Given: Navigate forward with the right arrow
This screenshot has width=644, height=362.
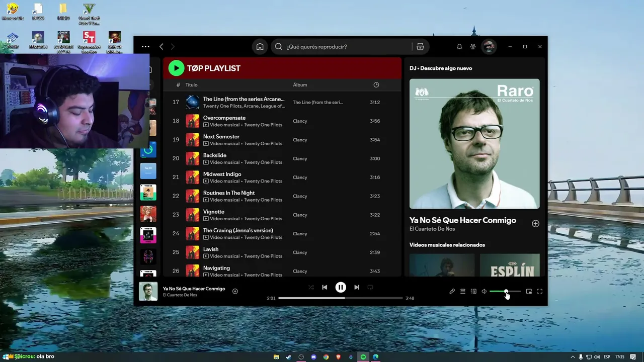Looking at the screenshot, I should (x=173, y=47).
